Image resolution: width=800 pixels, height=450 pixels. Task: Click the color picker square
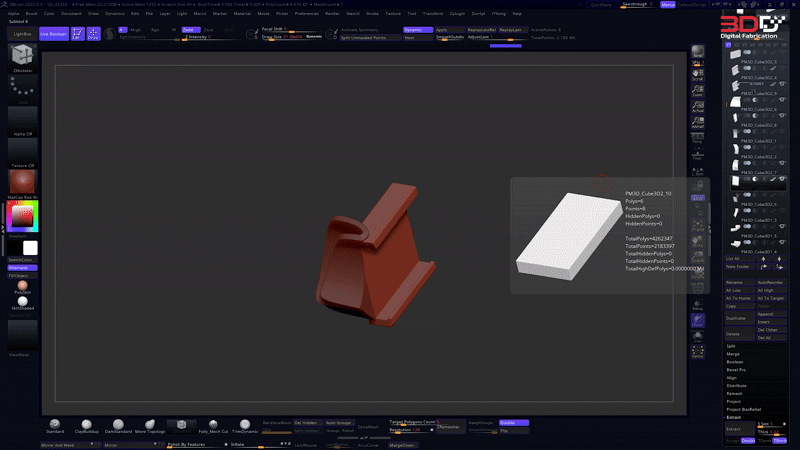tap(21, 217)
